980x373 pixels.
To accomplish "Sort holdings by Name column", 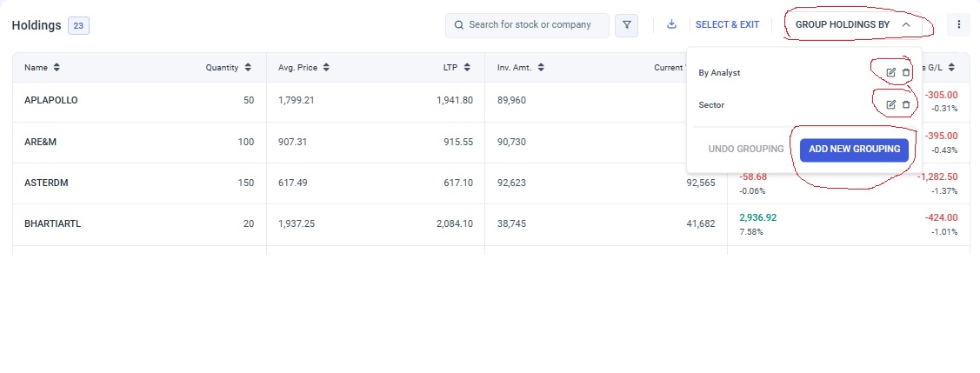I will pos(57,68).
